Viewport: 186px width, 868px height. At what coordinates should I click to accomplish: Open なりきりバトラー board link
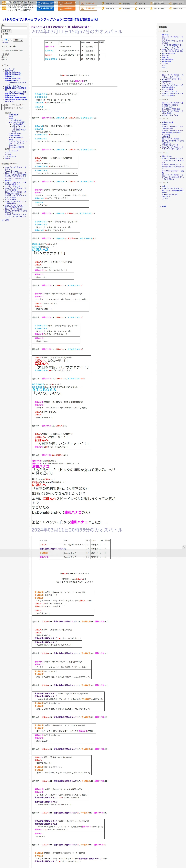pyautogui.click(x=15, y=134)
